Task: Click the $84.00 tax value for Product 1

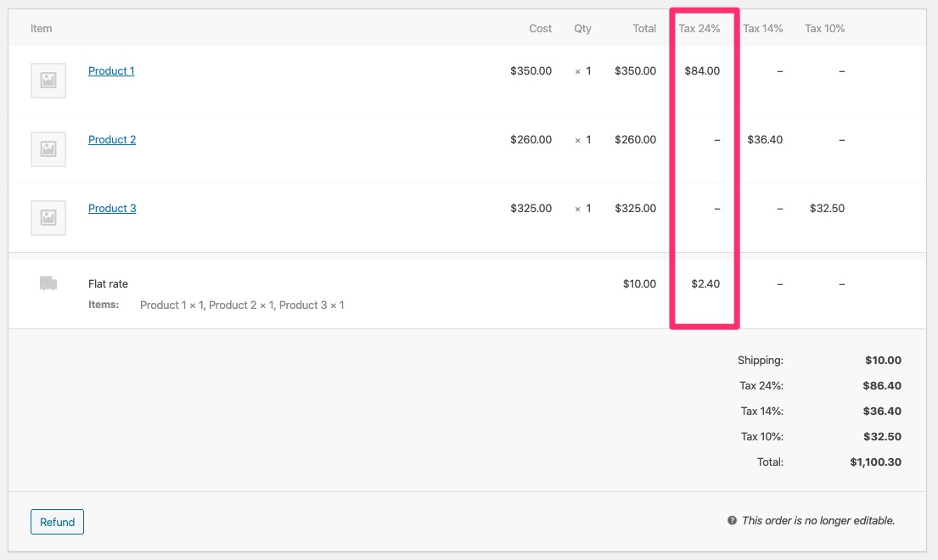Action: [701, 70]
